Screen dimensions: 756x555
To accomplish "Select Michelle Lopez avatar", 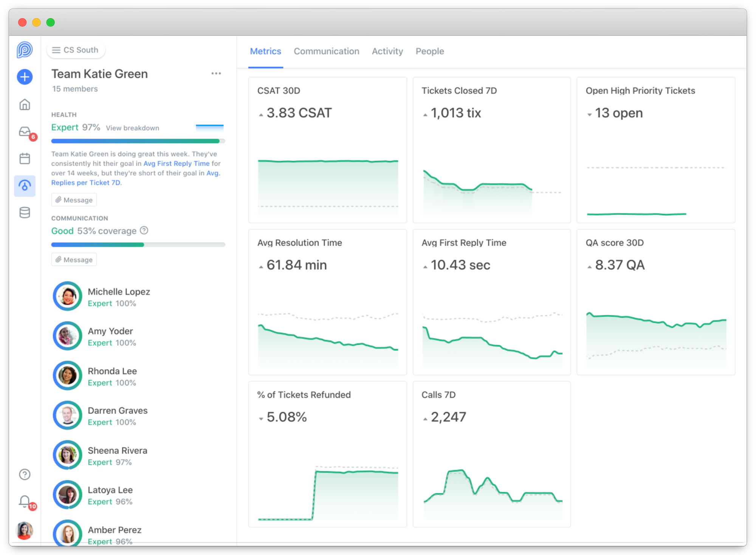I will pyautogui.click(x=67, y=296).
